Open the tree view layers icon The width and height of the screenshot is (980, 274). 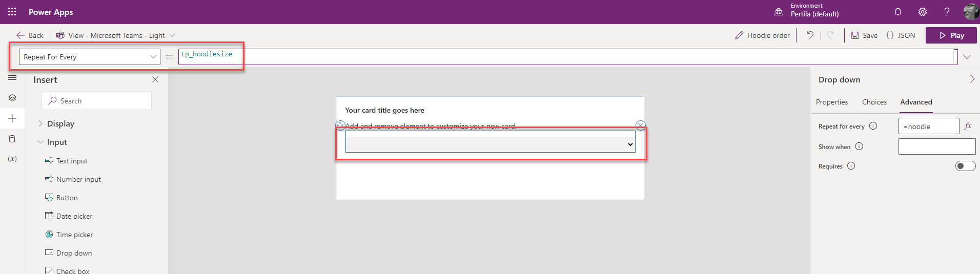pyautogui.click(x=12, y=98)
